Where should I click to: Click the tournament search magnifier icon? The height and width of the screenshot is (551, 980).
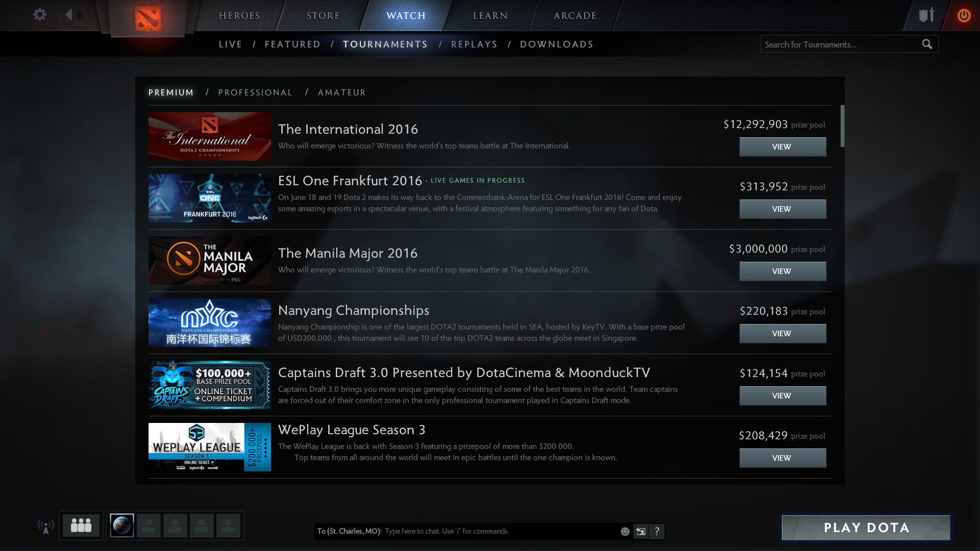click(927, 44)
